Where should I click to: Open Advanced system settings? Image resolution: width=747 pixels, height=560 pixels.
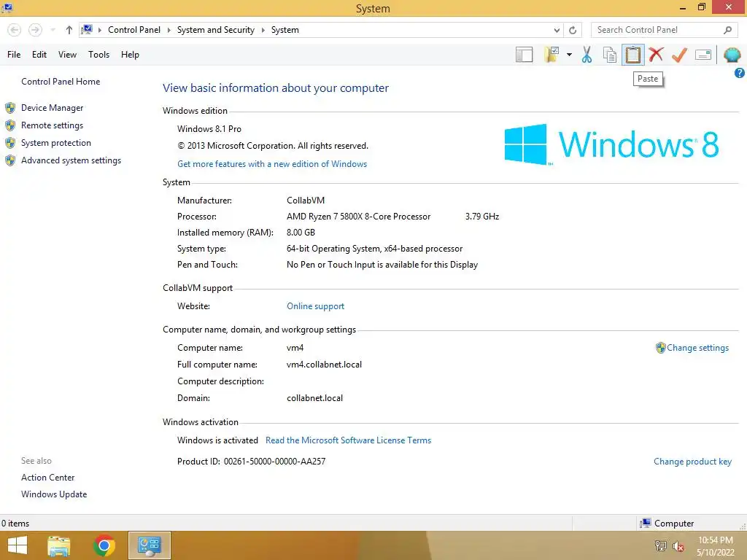(71, 160)
